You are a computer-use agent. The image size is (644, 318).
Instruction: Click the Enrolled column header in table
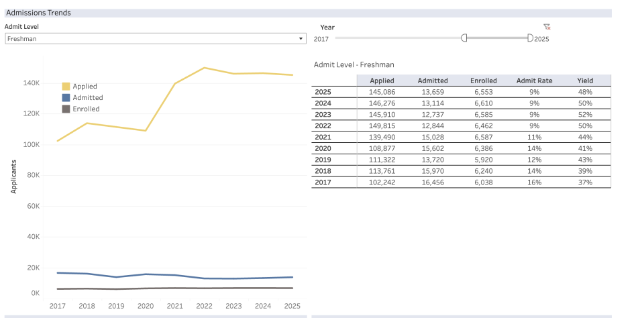(x=483, y=81)
